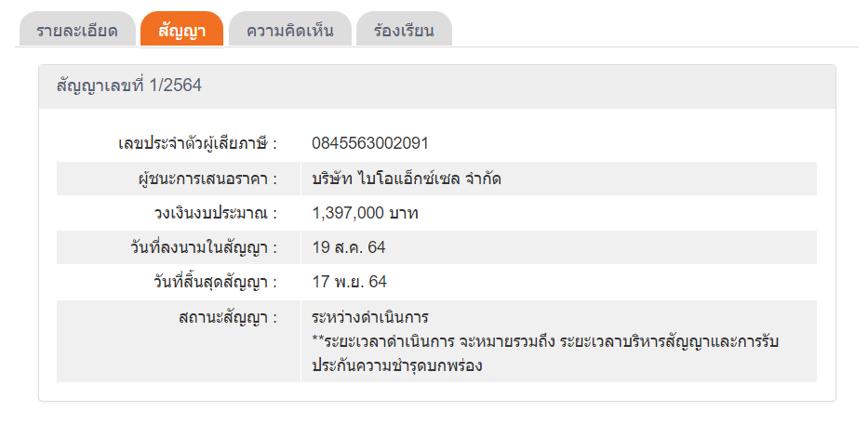
Task: Click the ผู้ชนะการเสนอราคา label
Action: click(x=207, y=179)
